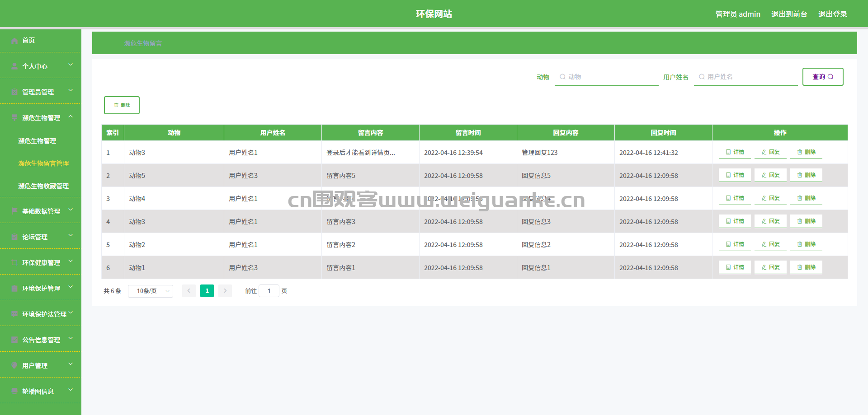
Task: Click the 删除 trash icon in 留言内容2 row
Action: click(800, 244)
